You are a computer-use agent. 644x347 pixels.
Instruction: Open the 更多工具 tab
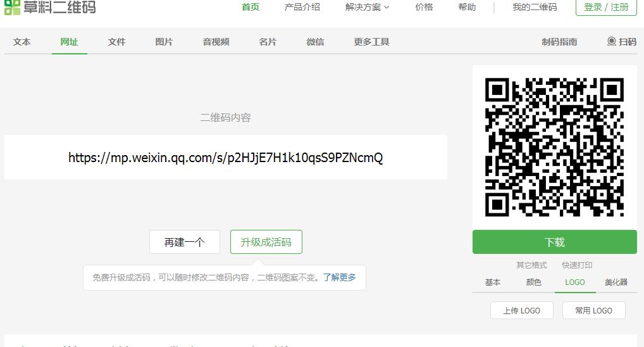pyautogui.click(x=371, y=42)
